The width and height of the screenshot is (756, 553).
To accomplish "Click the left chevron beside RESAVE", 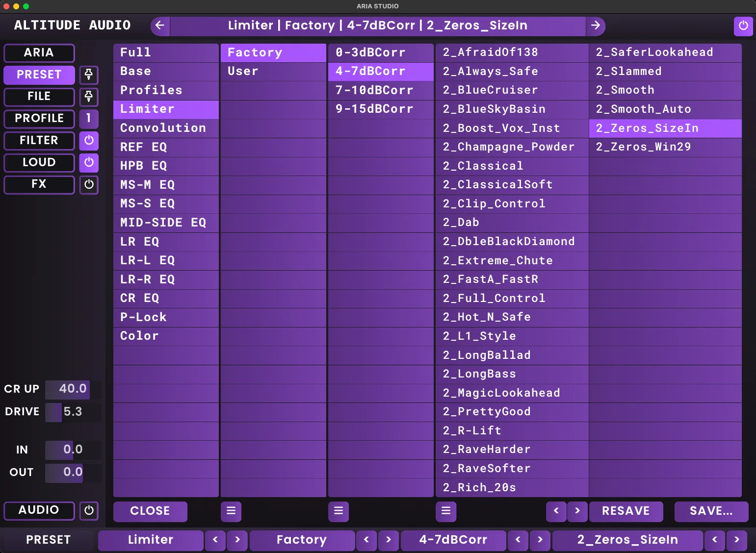I will point(555,511).
